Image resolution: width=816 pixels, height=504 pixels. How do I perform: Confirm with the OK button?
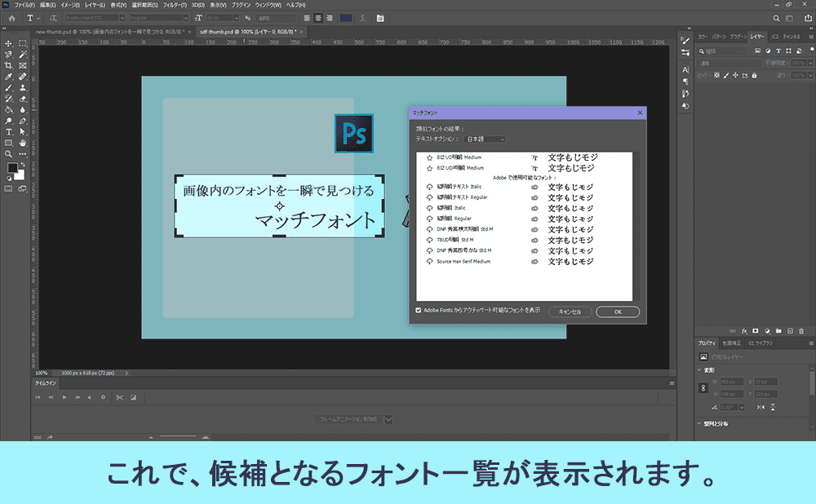pos(619,312)
